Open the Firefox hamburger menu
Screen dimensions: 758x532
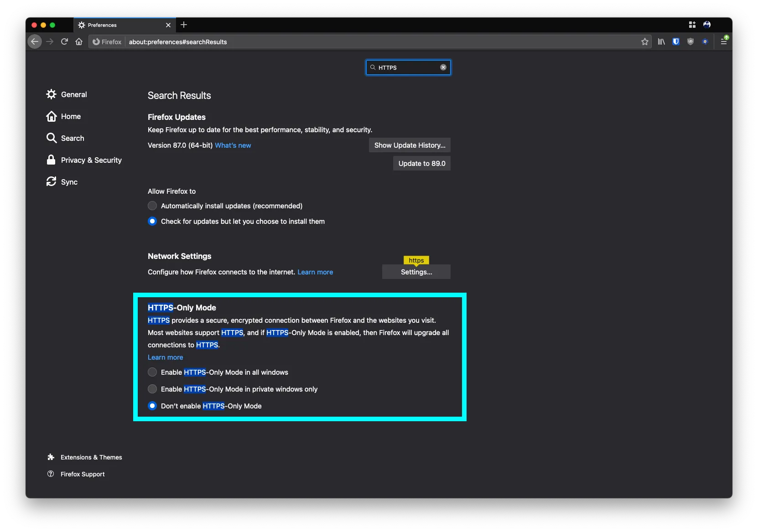click(x=724, y=41)
